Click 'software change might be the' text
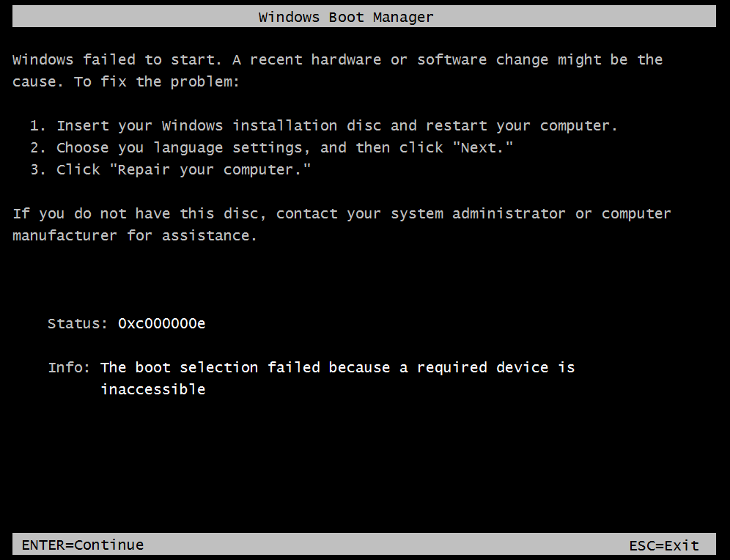This screenshot has width=730, height=560. (x=539, y=59)
